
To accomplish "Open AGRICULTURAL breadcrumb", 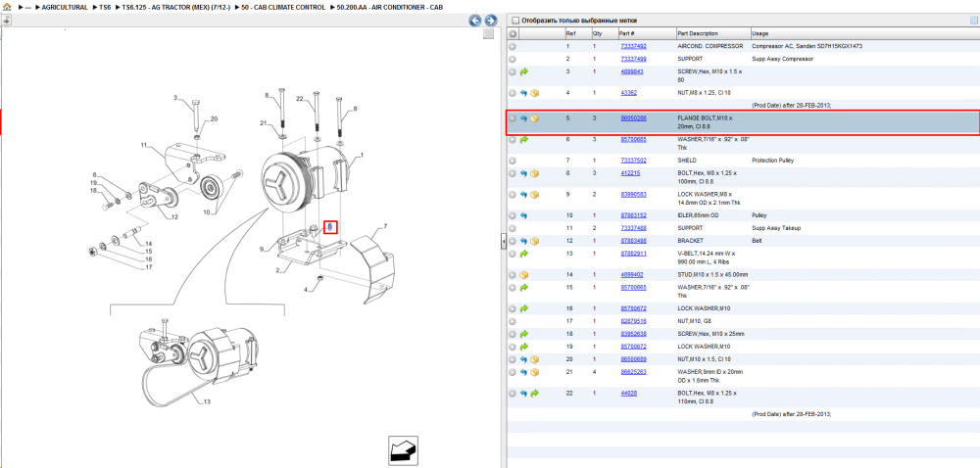I will coord(65,8).
